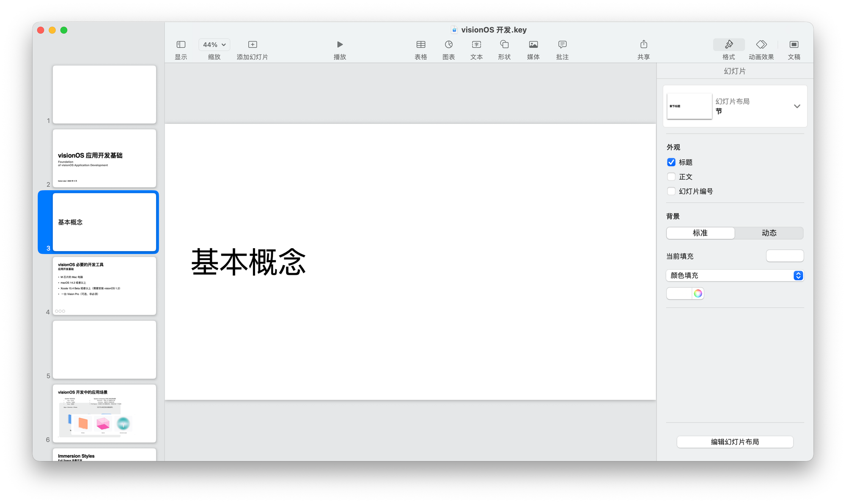Image resolution: width=846 pixels, height=504 pixels.
Task: Enable the 幻灯片编号 checkbox
Action: pos(671,191)
